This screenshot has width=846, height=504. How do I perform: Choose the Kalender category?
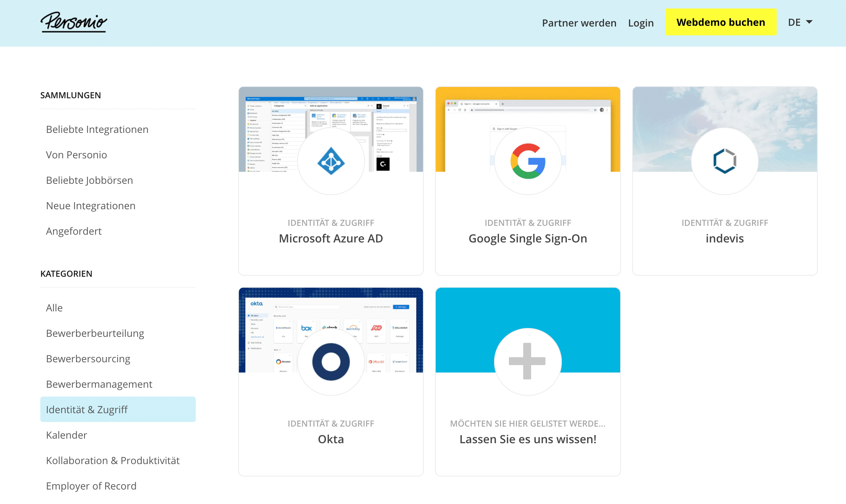pyautogui.click(x=66, y=435)
